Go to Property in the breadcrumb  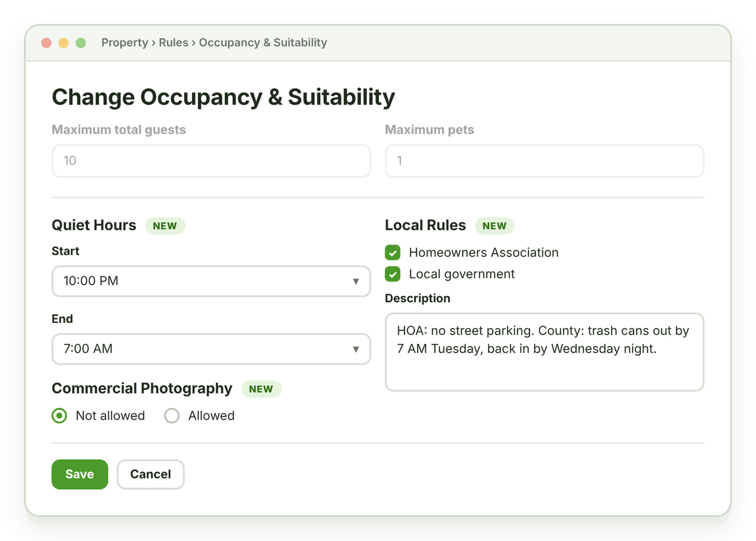pos(125,43)
